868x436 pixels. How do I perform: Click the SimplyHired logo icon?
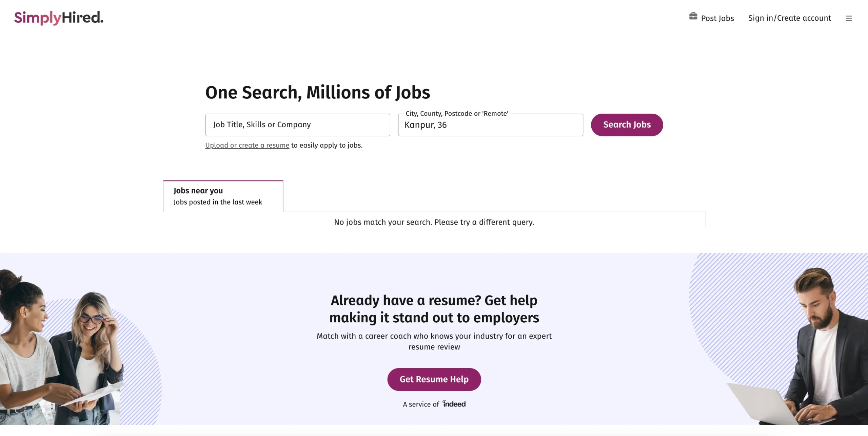click(x=59, y=18)
